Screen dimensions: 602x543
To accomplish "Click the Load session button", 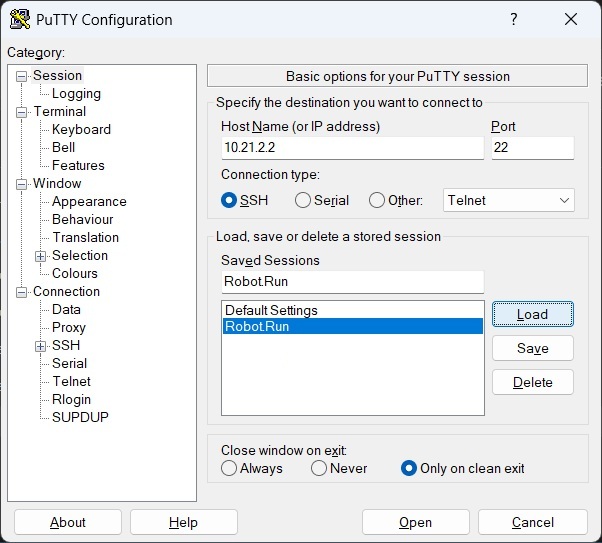I will [532, 314].
